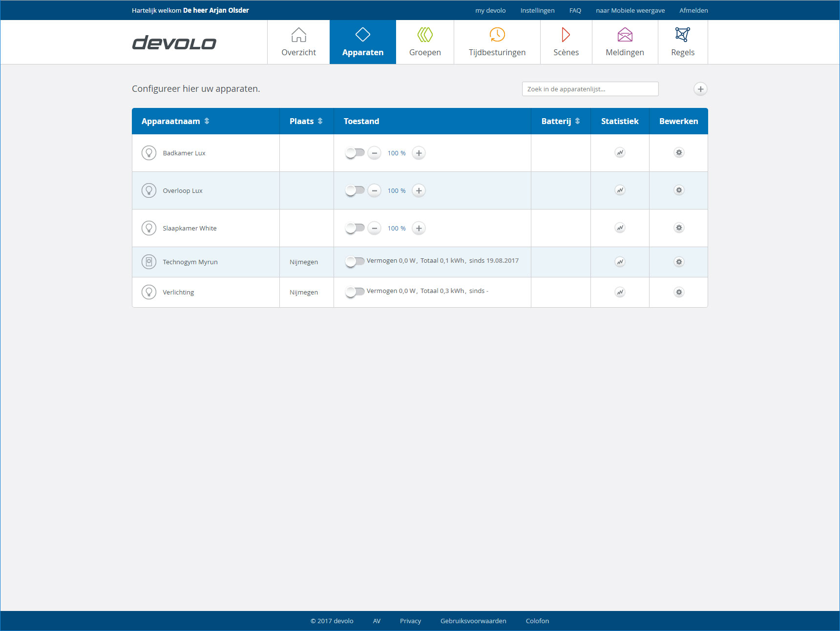This screenshot has width=840, height=631.
Task: Open the Scènes tab
Action: (x=566, y=42)
